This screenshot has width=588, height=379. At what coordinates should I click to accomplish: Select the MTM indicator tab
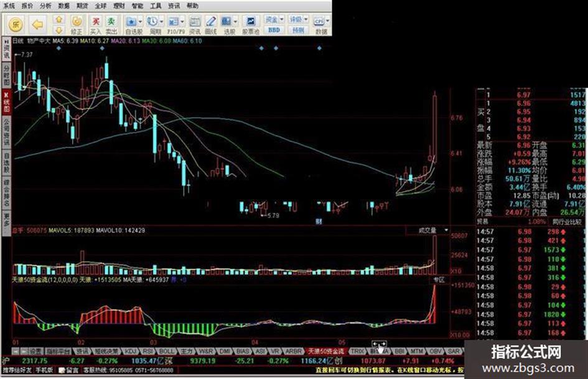click(x=416, y=351)
